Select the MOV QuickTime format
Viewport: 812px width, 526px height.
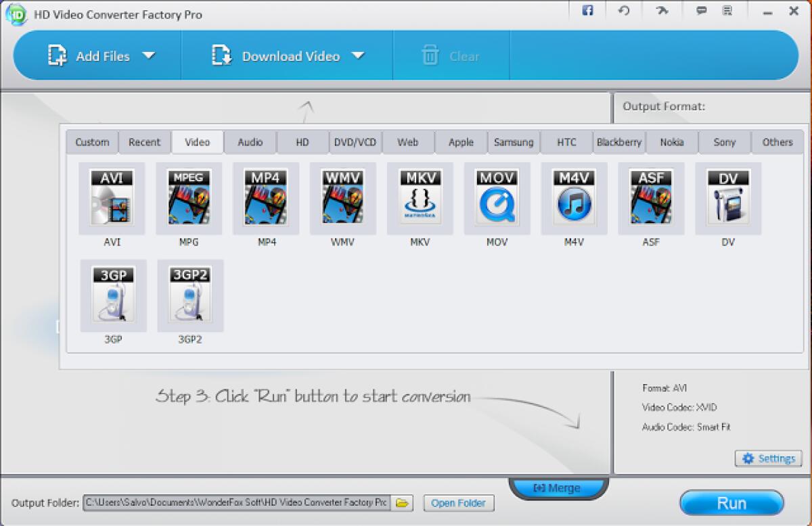coord(496,198)
